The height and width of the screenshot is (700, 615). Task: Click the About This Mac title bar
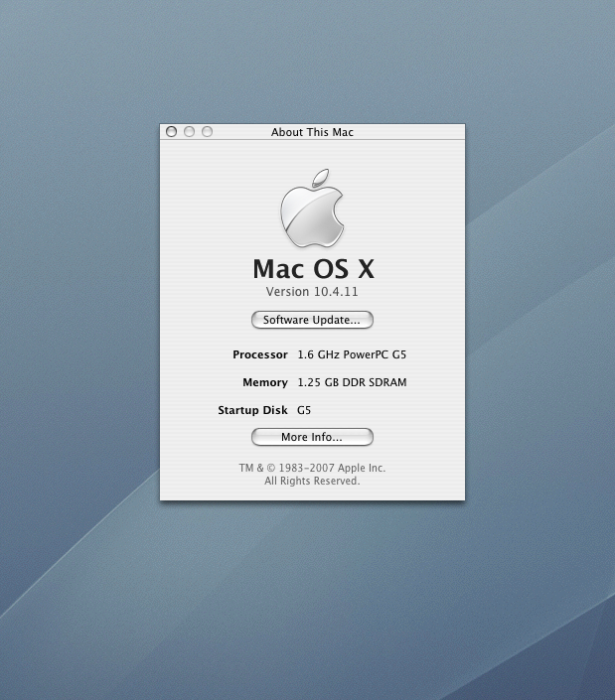(312, 132)
